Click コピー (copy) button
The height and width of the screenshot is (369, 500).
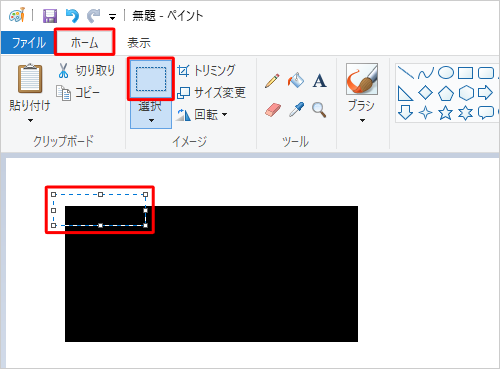pyautogui.click(x=78, y=93)
